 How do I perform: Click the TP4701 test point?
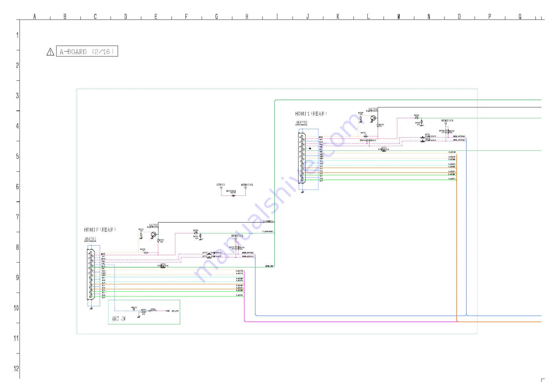coord(134,309)
